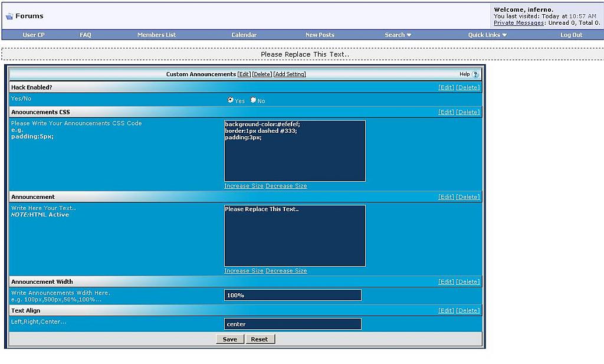Click into the Text Align input field
604x364 pixels.
pyautogui.click(x=293, y=324)
